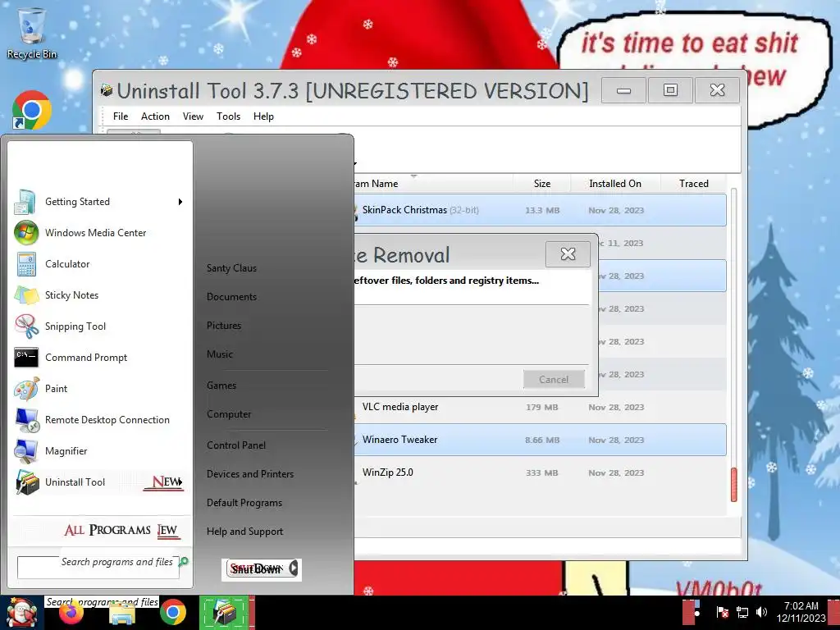840x630 pixels.
Task: Open Shut Down options arrow
Action: 293,568
